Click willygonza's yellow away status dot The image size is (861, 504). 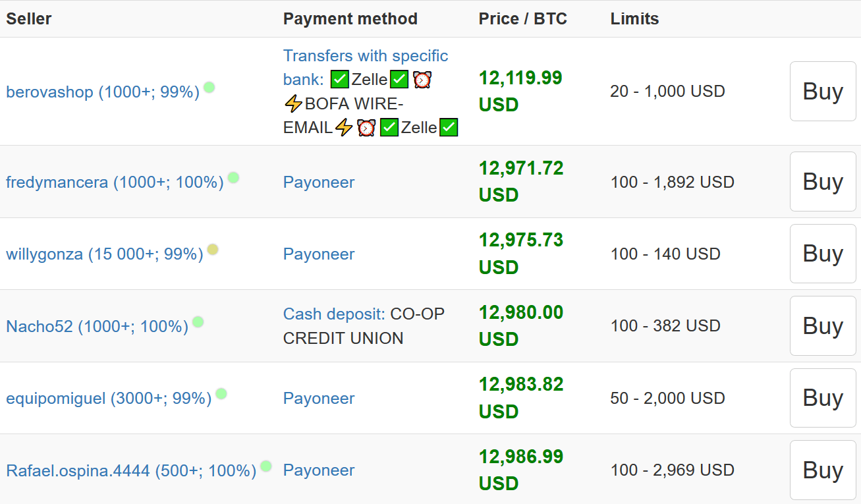click(x=212, y=249)
